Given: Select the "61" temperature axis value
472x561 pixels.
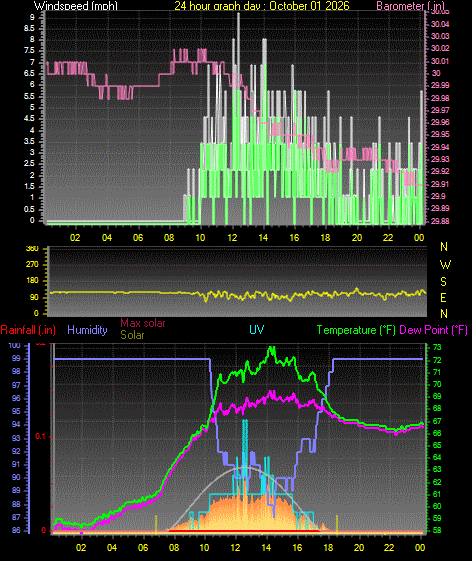Looking at the screenshot, I should coord(437,494).
